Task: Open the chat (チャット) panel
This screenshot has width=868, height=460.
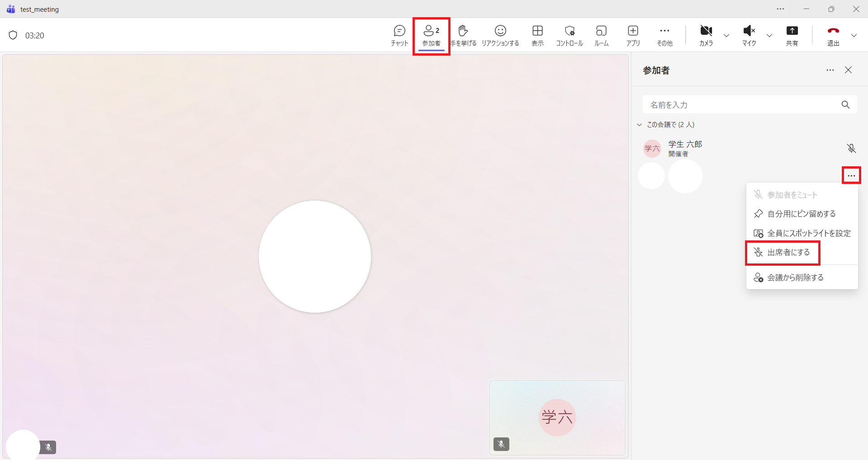Action: (399, 35)
